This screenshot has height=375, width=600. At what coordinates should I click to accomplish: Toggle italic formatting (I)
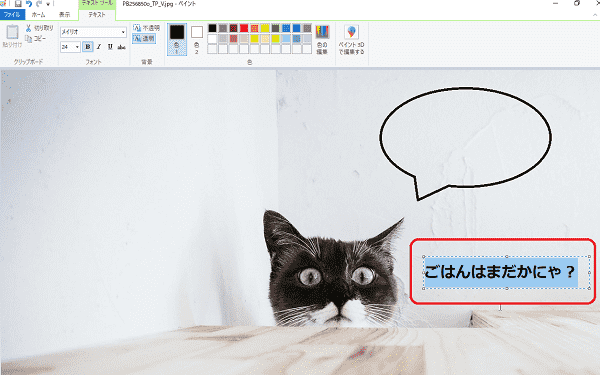point(99,47)
